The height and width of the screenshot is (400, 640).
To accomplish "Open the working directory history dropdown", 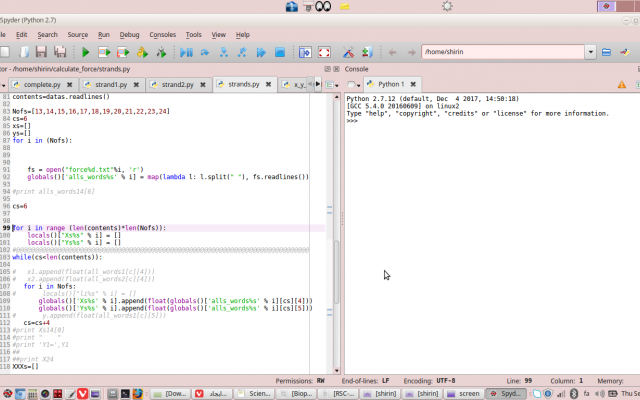I will [591, 52].
